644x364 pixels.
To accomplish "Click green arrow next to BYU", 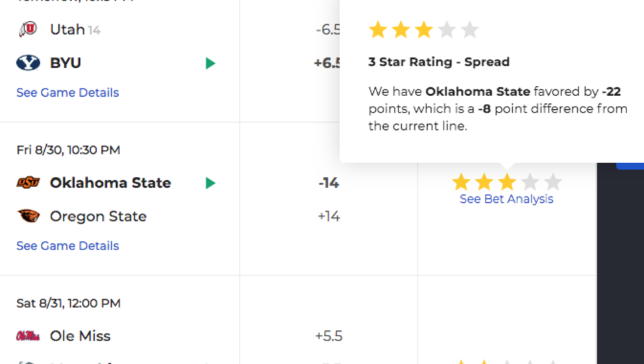I will [210, 63].
